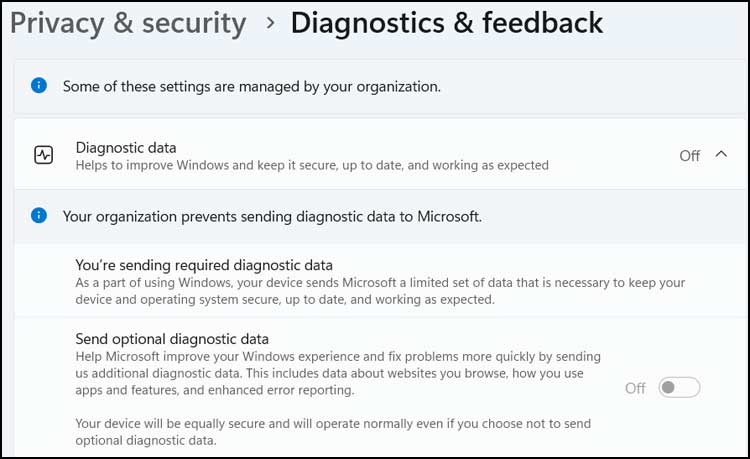Click the Diagnostic data heartbeat icon

[x=43, y=155]
